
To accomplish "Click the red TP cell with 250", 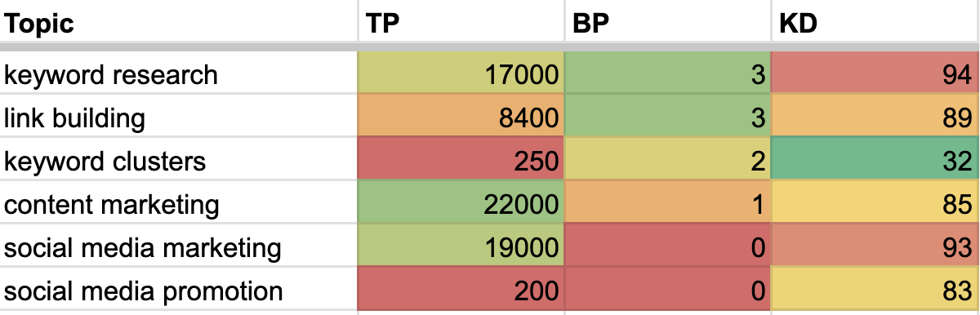I will [461, 162].
